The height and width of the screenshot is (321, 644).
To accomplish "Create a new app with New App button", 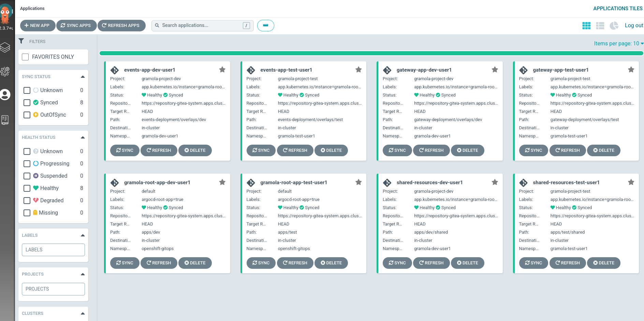I will click(x=38, y=25).
